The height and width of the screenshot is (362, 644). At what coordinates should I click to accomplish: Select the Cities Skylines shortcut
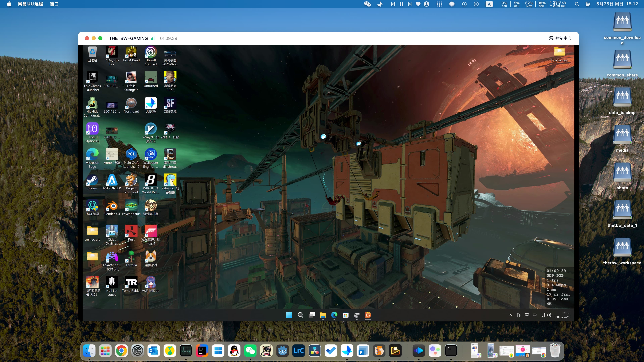(x=112, y=235)
